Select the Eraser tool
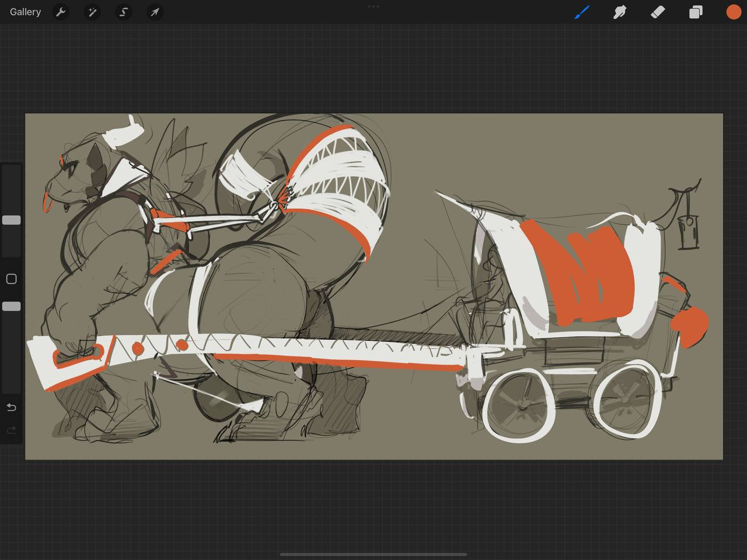Screen dimensions: 747x560 coord(658,12)
